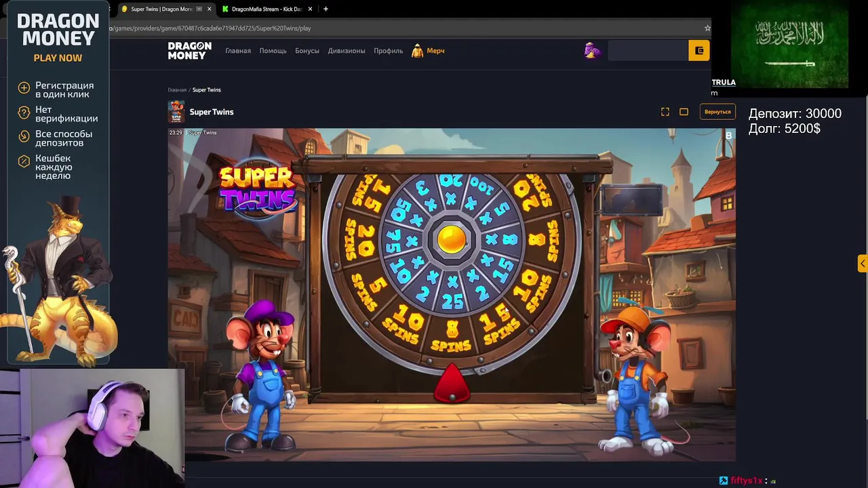Switch to theater view icon
This screenshot has width=868, height=488.
(684, 112)
